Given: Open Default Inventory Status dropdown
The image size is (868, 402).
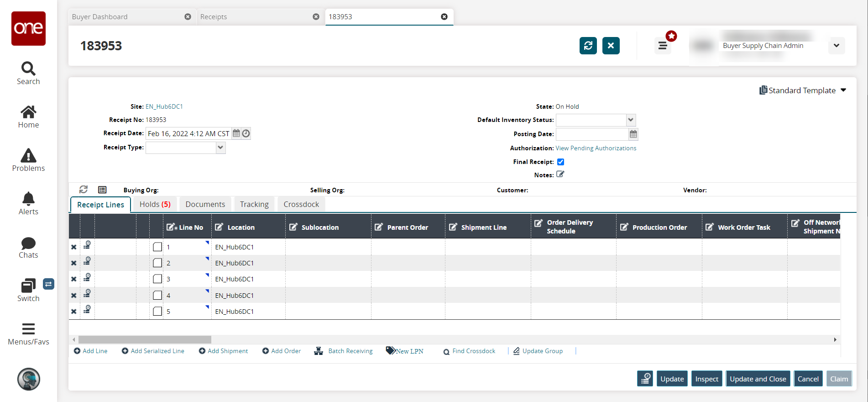Looking at the screenshot, I should pyautogui.click(x=630, y=120).
